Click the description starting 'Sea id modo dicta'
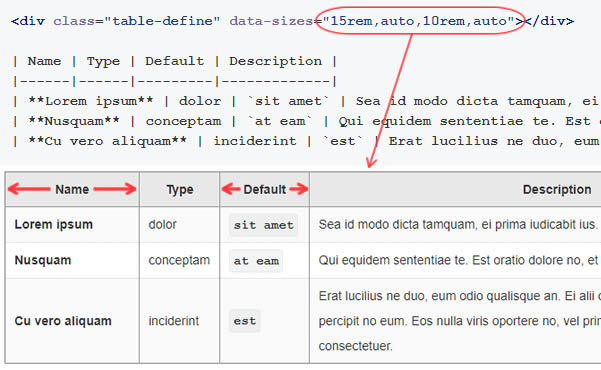 click(458, 224)
